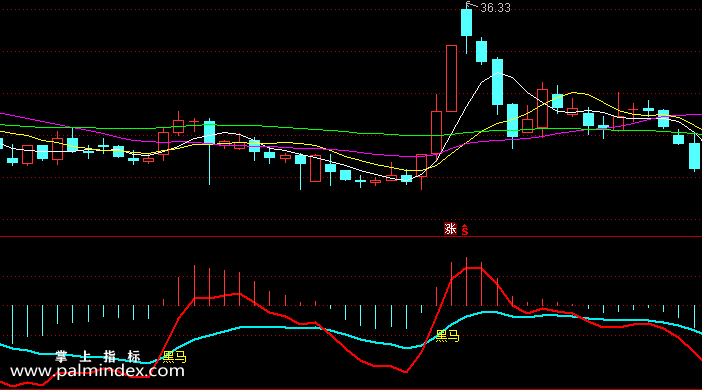Screen dimensions: 702x390
Task: Click the tallest red histogram bar on the right
Action: coord(467,281)
